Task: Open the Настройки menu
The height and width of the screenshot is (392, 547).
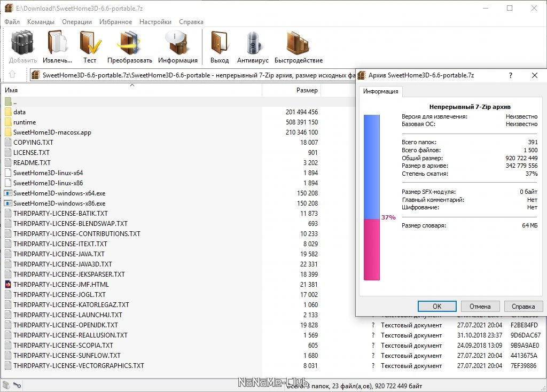Action: coord(155,21)
